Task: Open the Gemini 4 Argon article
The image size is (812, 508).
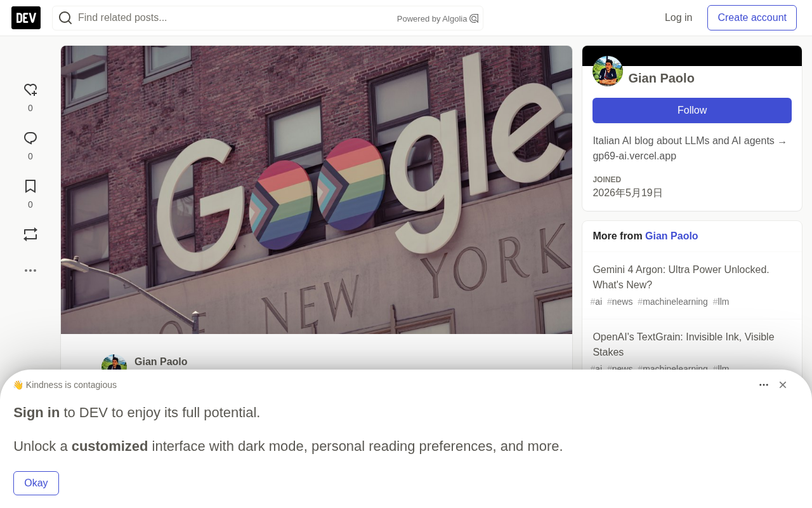Action: [x=681, y=277]
